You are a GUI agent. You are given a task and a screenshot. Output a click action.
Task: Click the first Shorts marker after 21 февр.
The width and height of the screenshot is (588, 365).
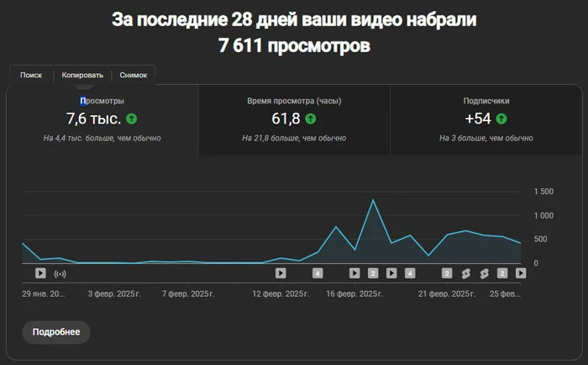pos(465,273)
